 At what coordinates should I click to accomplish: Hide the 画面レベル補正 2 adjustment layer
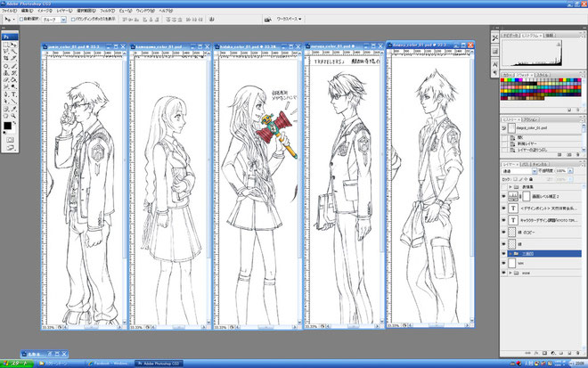tap(503, 196)
